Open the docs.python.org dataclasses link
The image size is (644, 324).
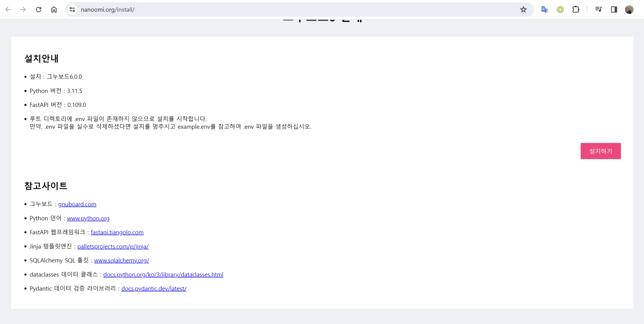tap(163, 275)
